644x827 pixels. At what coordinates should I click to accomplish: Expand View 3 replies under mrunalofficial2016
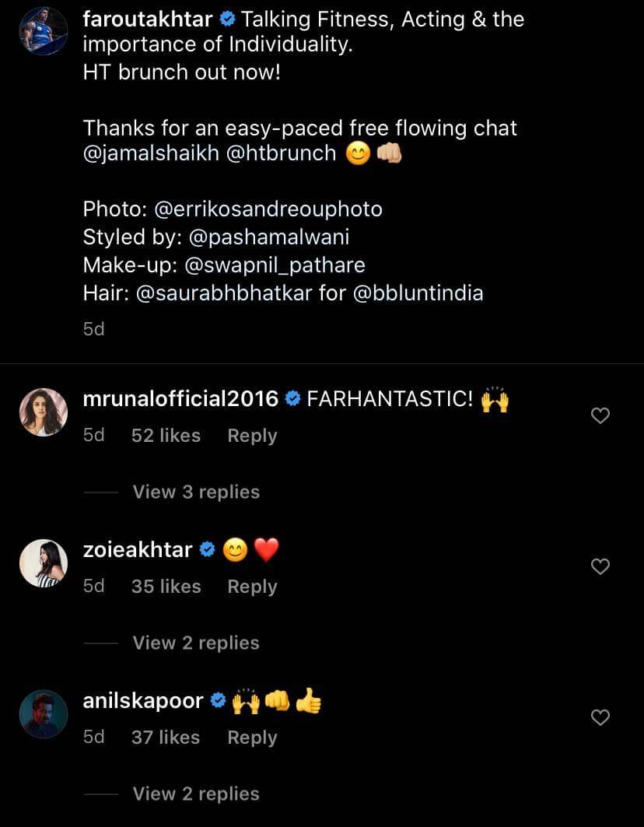[196, 492]
